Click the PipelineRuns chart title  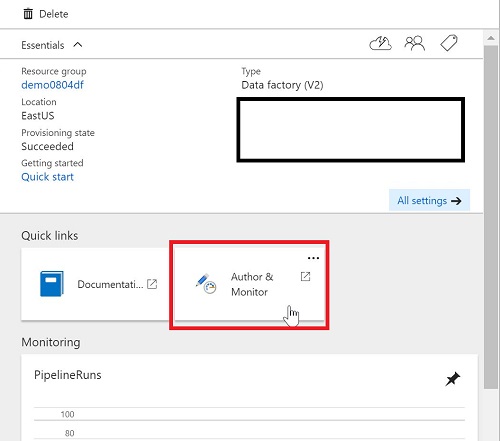coord(68,375)
